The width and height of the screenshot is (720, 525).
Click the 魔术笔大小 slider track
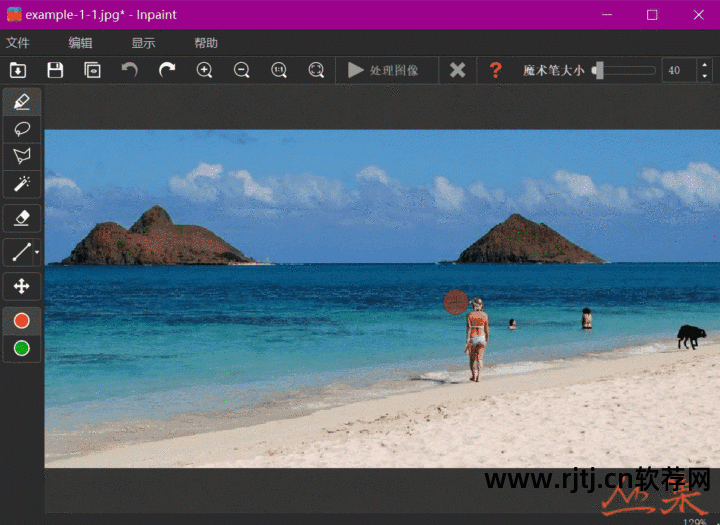pos(624,70)
